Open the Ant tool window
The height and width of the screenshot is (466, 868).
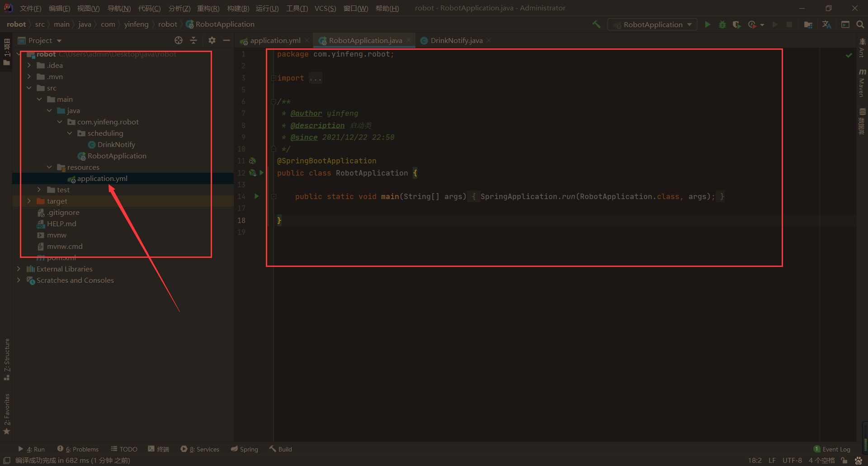click(x=862, y=48)
